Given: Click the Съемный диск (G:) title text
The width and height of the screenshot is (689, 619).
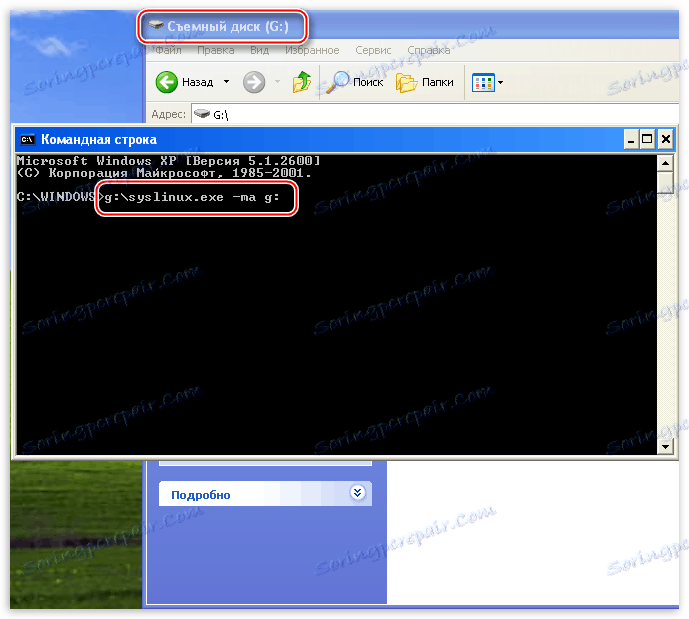Looking at the screenshot, I should (x=228, y=26).
